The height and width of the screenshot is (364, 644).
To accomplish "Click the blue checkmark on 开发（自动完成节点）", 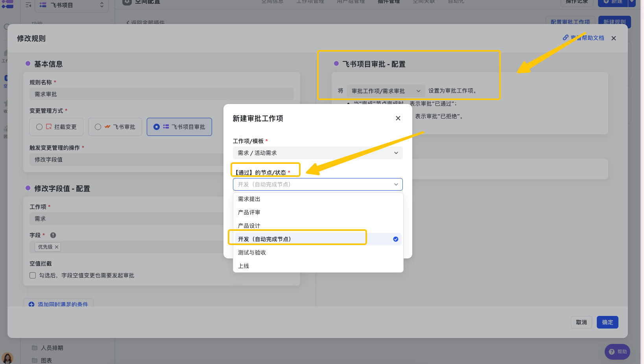I will click(x=396, y=239).
